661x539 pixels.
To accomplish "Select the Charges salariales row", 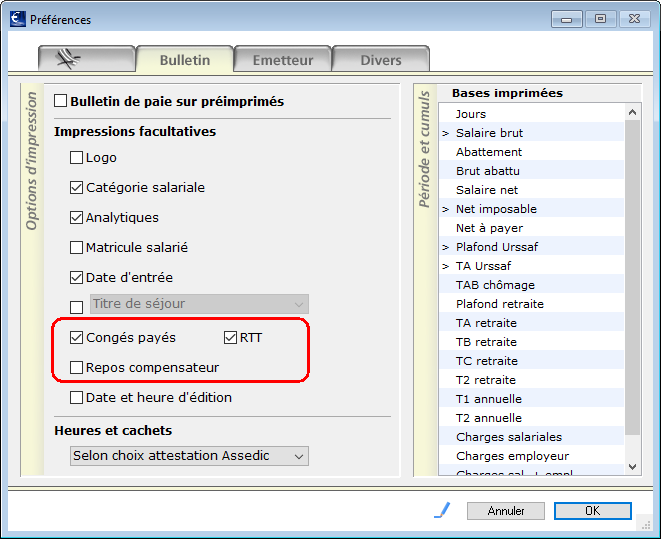I will click(x=532, y=437).
